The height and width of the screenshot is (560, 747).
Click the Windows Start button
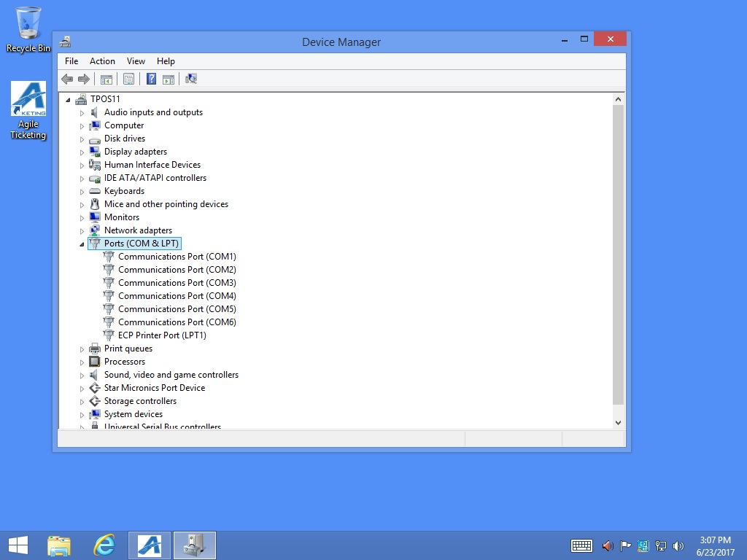point(18,545)
